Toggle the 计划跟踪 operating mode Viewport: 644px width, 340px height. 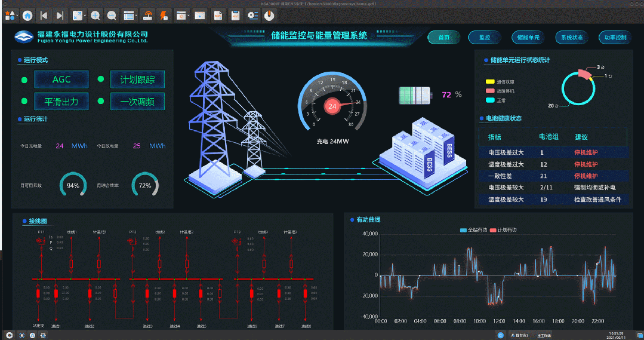137,79
